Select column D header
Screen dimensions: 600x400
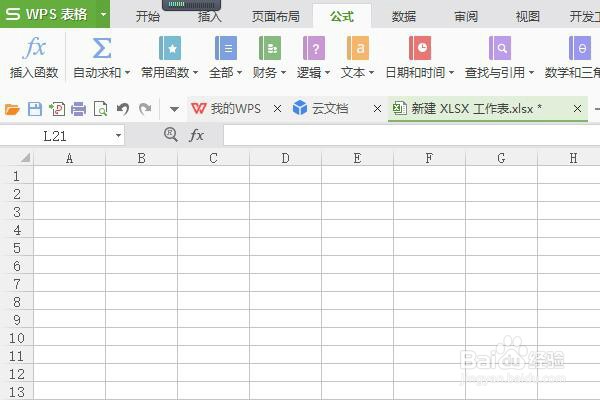(285, 158)
